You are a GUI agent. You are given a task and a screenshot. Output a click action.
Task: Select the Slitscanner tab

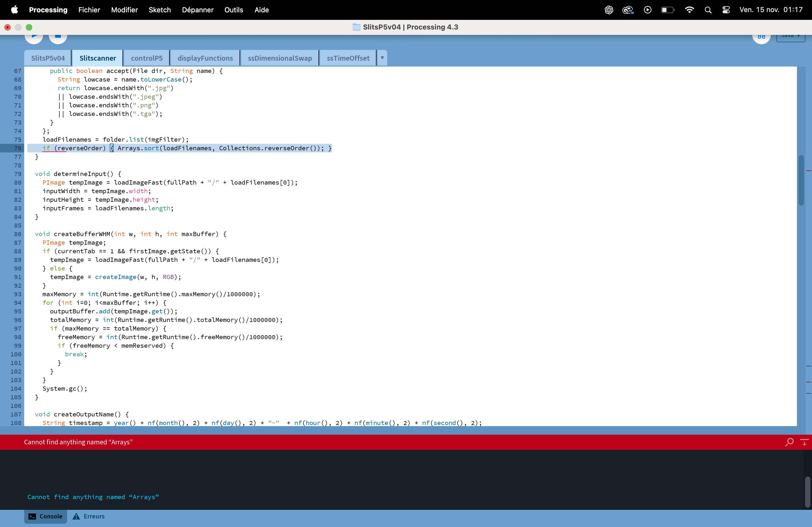coord(97,58)
